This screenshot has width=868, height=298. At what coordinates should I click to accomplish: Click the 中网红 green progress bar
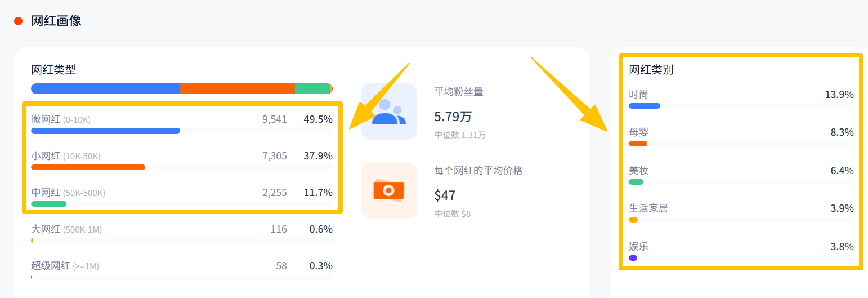coord(48,204)
